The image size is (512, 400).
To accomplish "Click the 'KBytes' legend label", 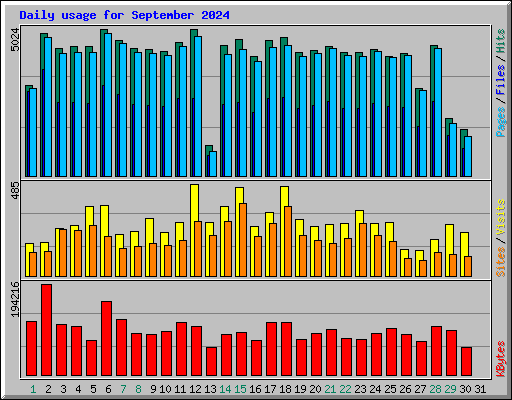I will click(501, 359).
